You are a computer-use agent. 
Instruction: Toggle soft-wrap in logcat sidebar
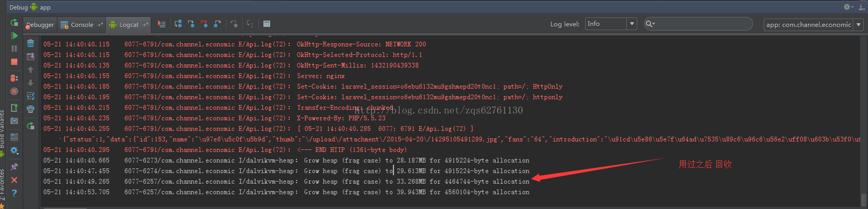pyautogui.click(x=31, y=96)
